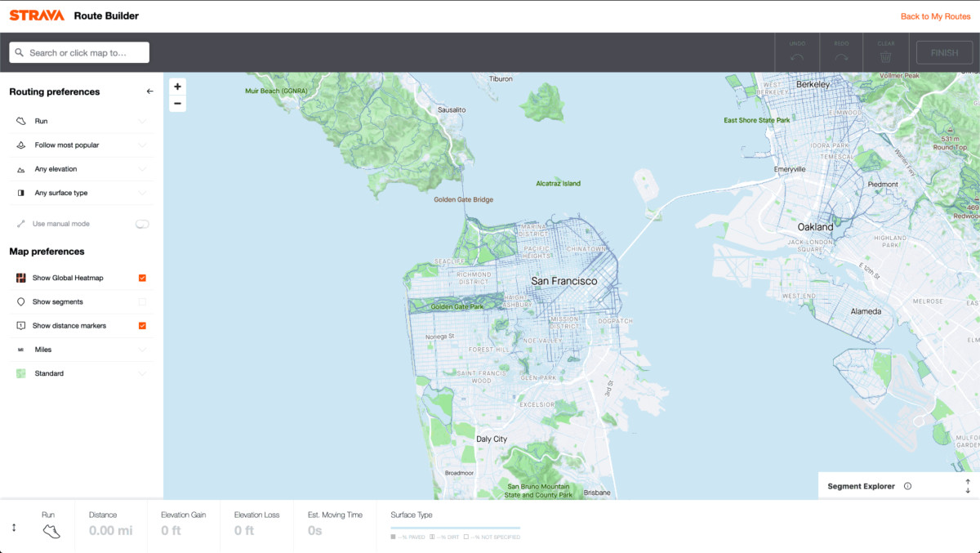This screenshot has width=980, height=553.
Task: Click the Daly City map label
Action: pos(492,439)
